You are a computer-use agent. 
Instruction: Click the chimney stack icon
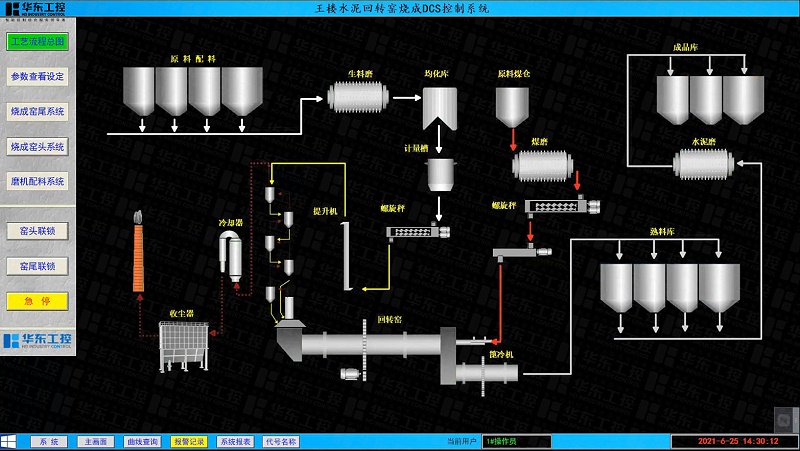[139, 257]
